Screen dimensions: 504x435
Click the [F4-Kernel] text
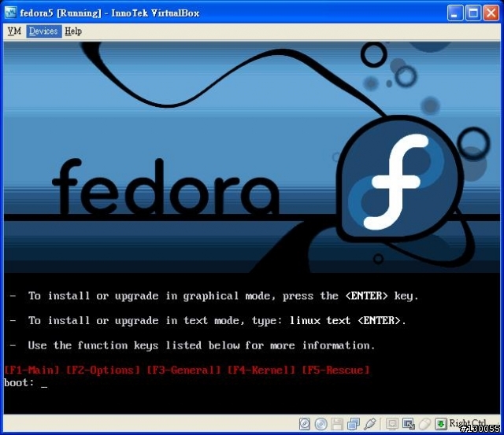coord(261,370)
